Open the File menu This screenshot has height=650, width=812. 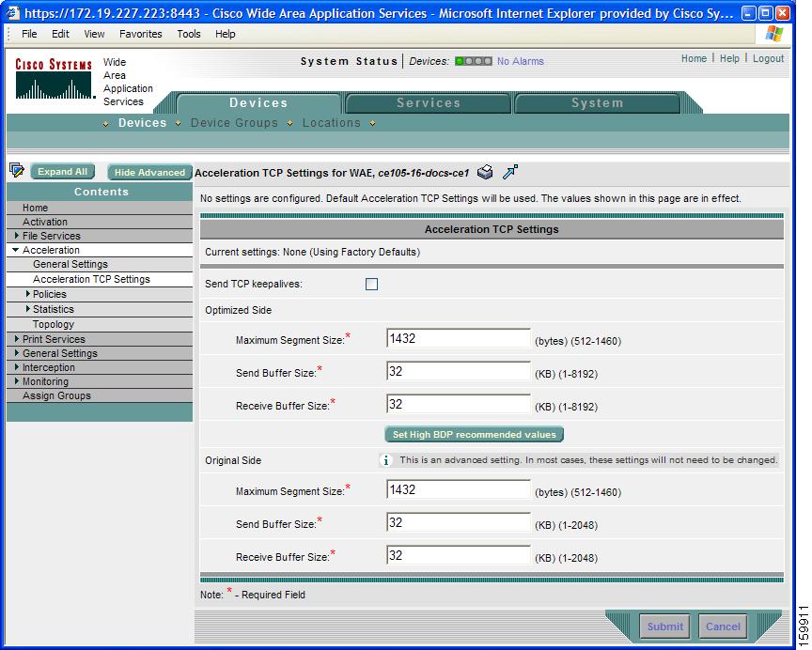click(29, 34)
